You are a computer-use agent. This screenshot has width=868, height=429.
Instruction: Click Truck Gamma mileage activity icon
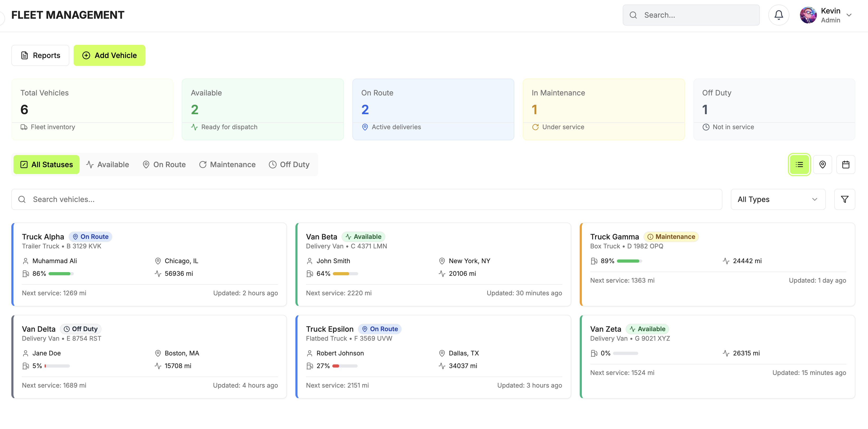[726, 261]
